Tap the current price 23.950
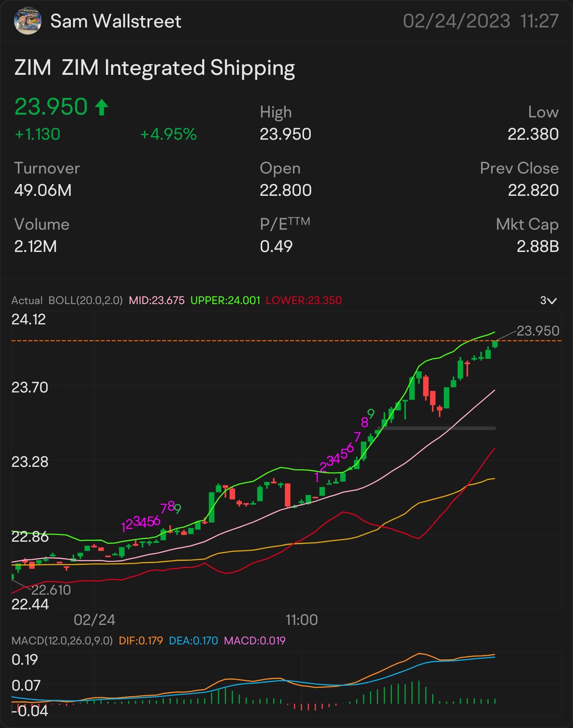The image size is (573, 728). coord(51,107)
